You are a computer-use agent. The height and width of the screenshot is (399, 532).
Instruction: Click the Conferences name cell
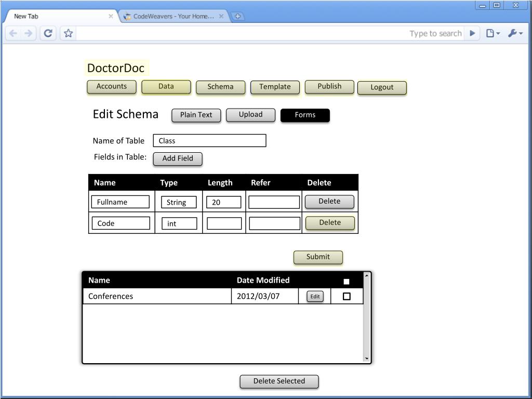pyautogui.click(x=157, y=296)
